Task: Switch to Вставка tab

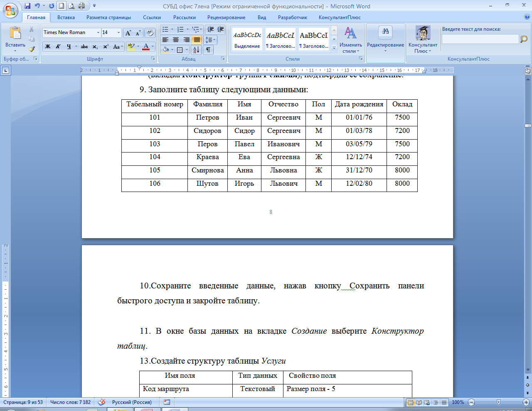Action: [x=66, y=17]
